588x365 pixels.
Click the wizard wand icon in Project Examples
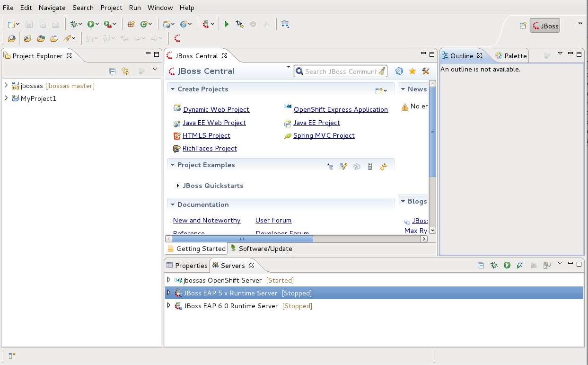tap(343, 166)
